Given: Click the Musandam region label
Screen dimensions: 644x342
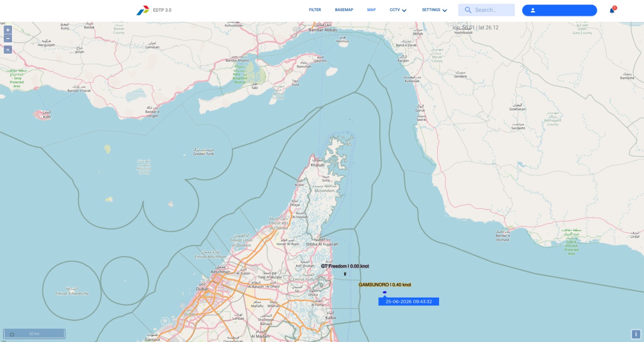Looking at the screenshot, I should pyautogui.click(x=324, y=191).
